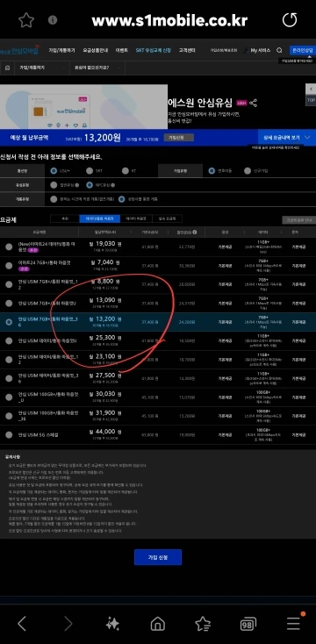Open site info icon next to URL

53,19
